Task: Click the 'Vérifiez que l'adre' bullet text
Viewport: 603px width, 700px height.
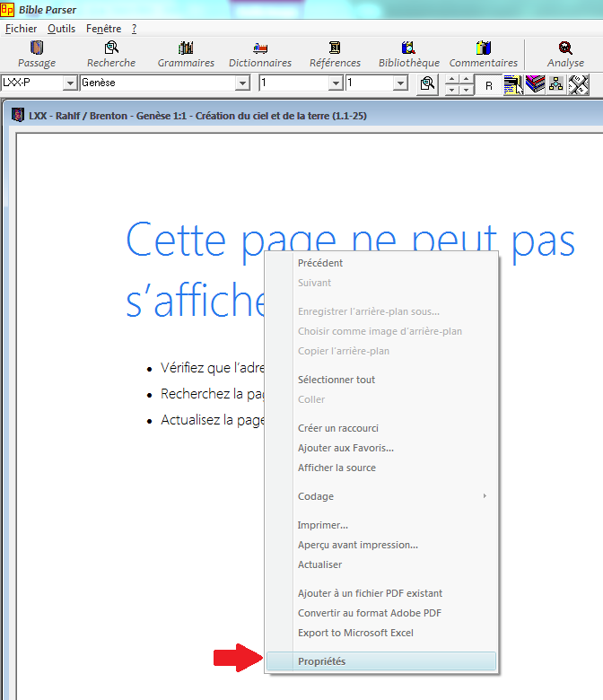Action: click(213, 368)
